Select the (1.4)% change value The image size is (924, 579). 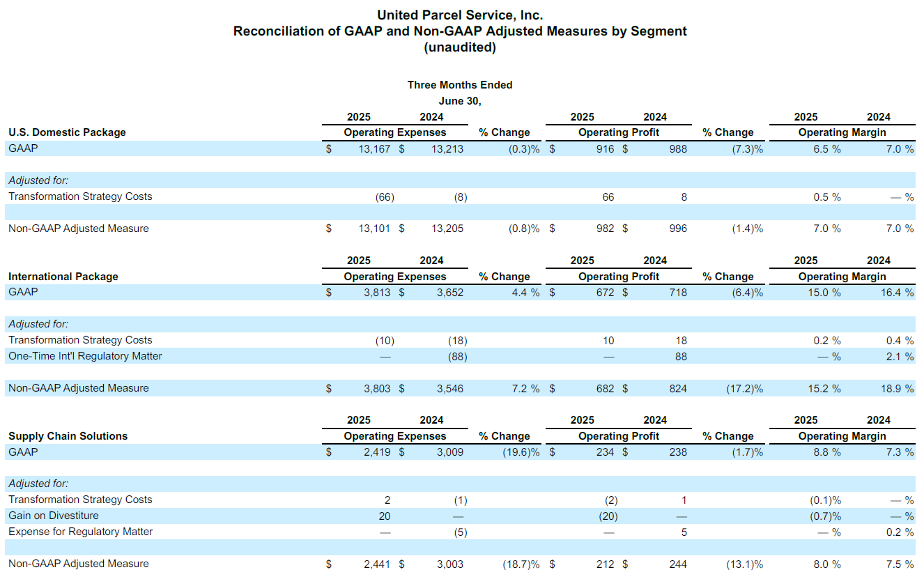[x=748, y=229]
